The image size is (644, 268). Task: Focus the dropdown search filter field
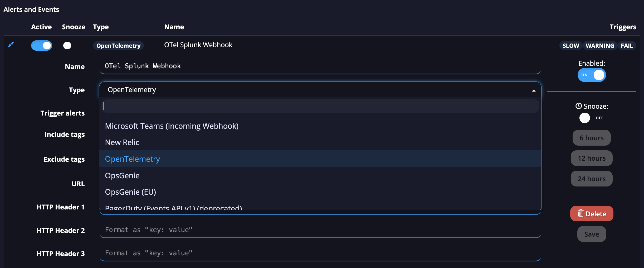pyautogui.click(x=320, y=106)
